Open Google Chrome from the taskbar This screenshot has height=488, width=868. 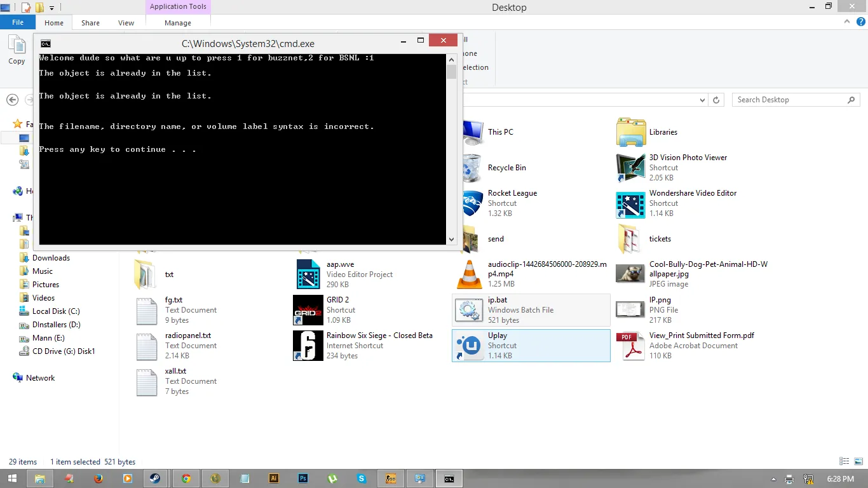pos(186,478)
